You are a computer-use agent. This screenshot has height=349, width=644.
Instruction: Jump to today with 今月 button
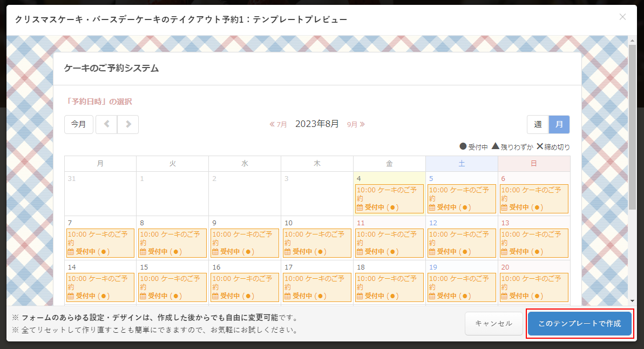coord(79,124)
